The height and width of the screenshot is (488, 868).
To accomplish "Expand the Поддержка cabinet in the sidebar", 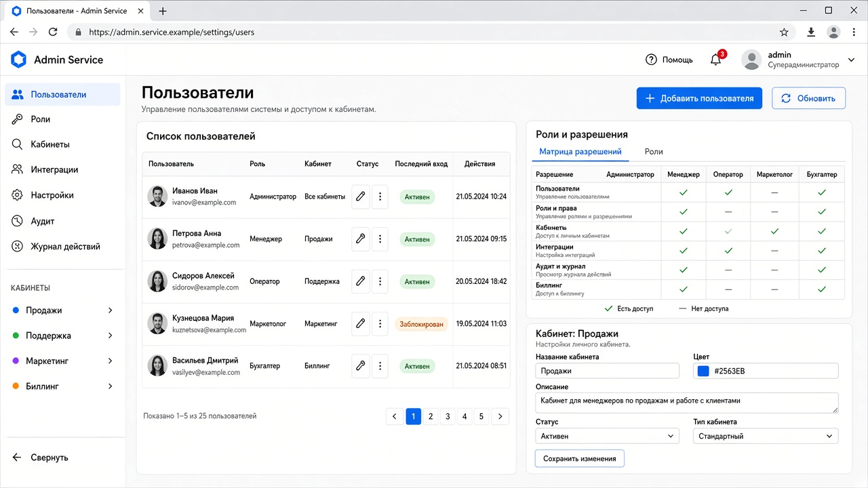I will coord(110,335).
